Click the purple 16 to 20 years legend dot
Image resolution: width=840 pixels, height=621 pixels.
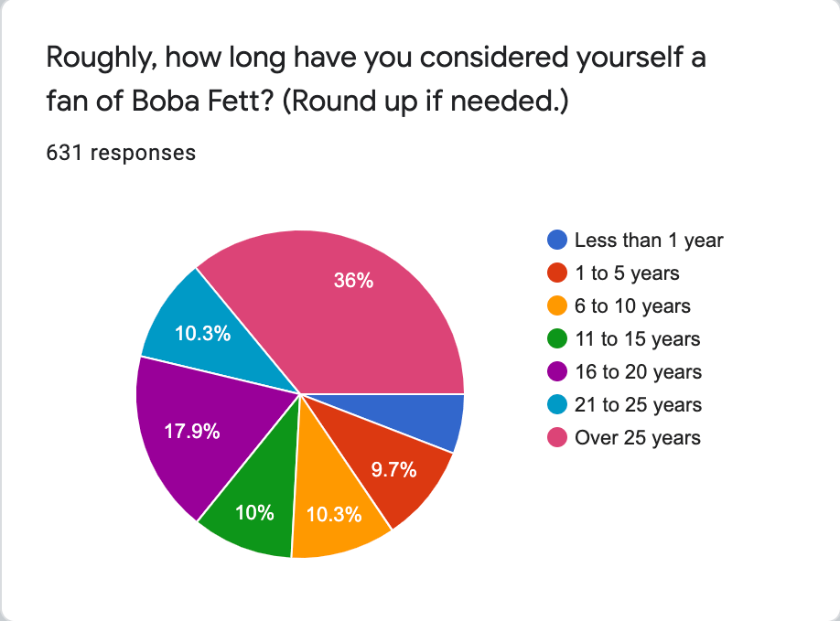coord(557,371)
